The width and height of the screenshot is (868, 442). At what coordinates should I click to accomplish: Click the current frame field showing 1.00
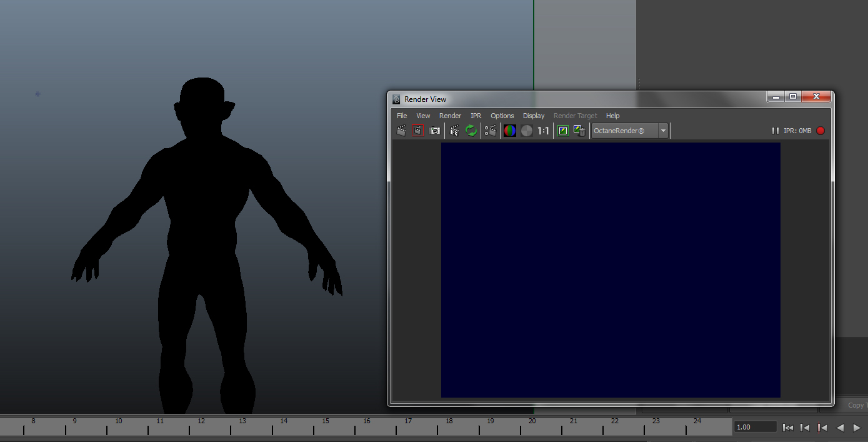pyautogui.click(x=755, y=427)
